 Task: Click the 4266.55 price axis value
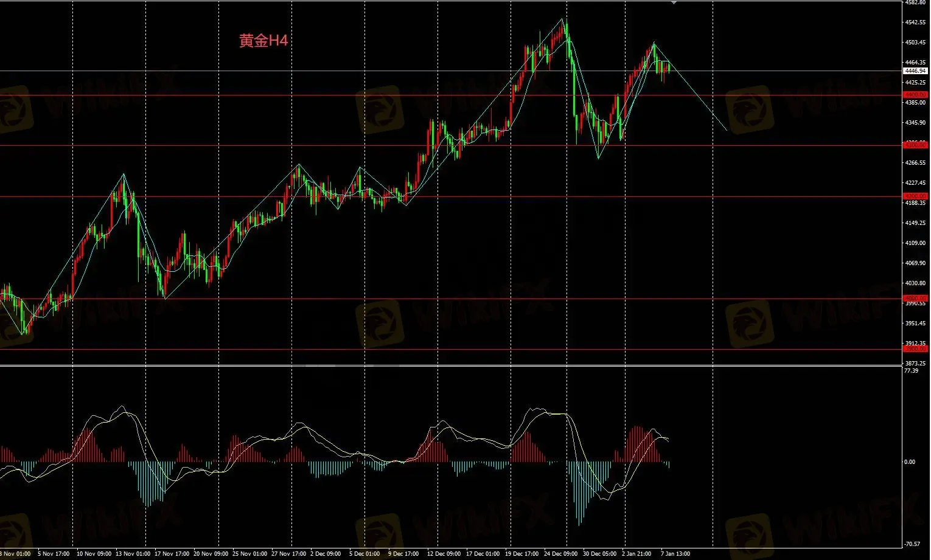[915, 163]
